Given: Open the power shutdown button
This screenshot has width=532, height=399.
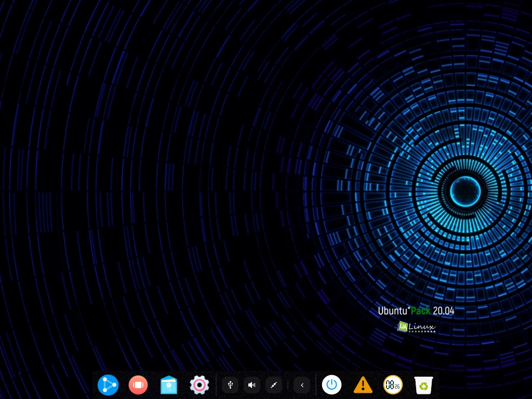Looking at the screenshot, I should coord(331,385).
